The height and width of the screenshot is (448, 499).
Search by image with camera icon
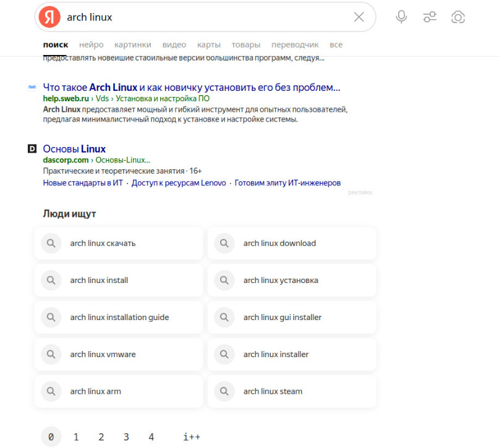click(x=458, y=17)
